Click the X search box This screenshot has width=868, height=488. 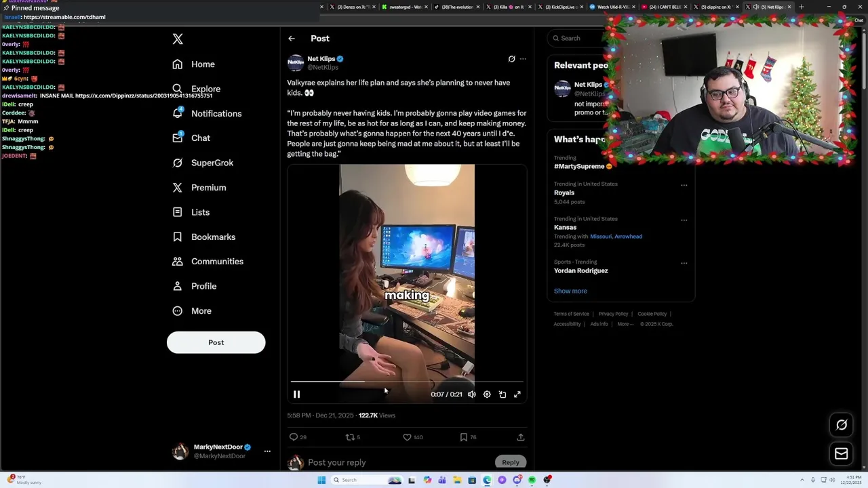coord(577,38)
